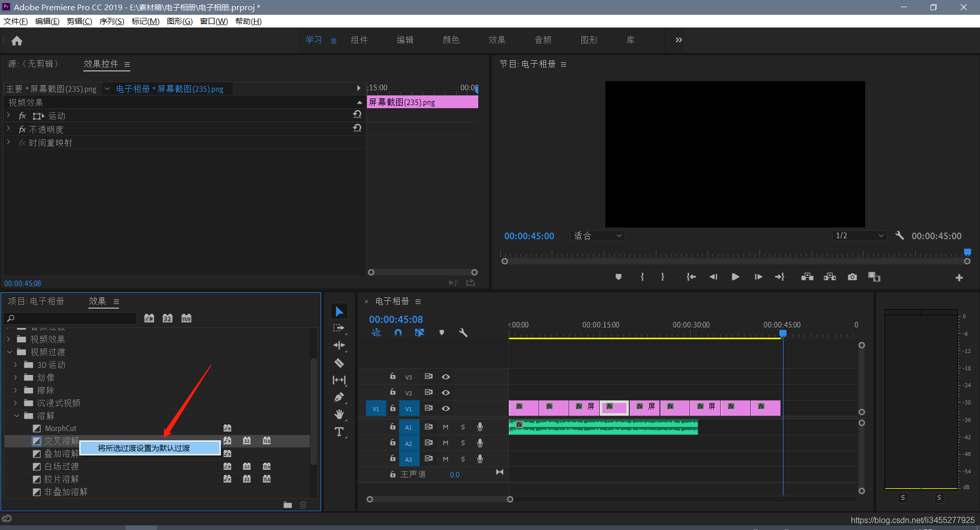Viewport: 980px width, 530px height.
Task: Collapse the 溶解 folder
Action: (x=16, y=416)
